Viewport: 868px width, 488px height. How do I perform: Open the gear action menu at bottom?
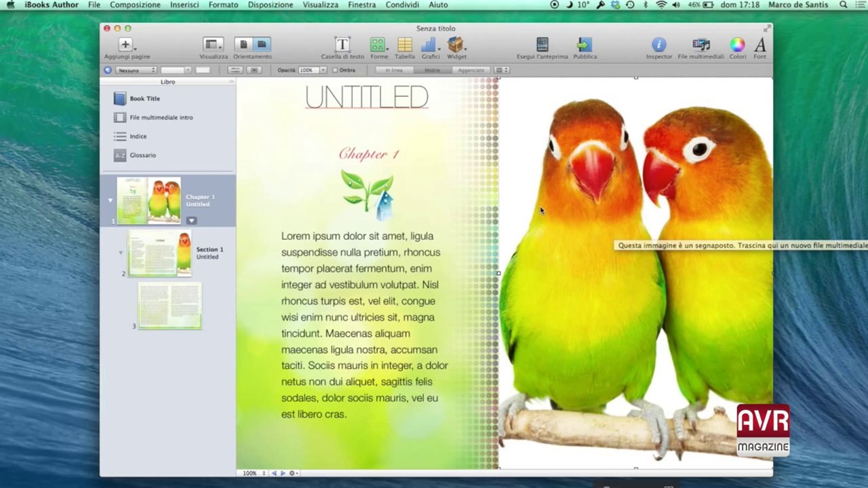pyautogui.click(x=293, y=473)
